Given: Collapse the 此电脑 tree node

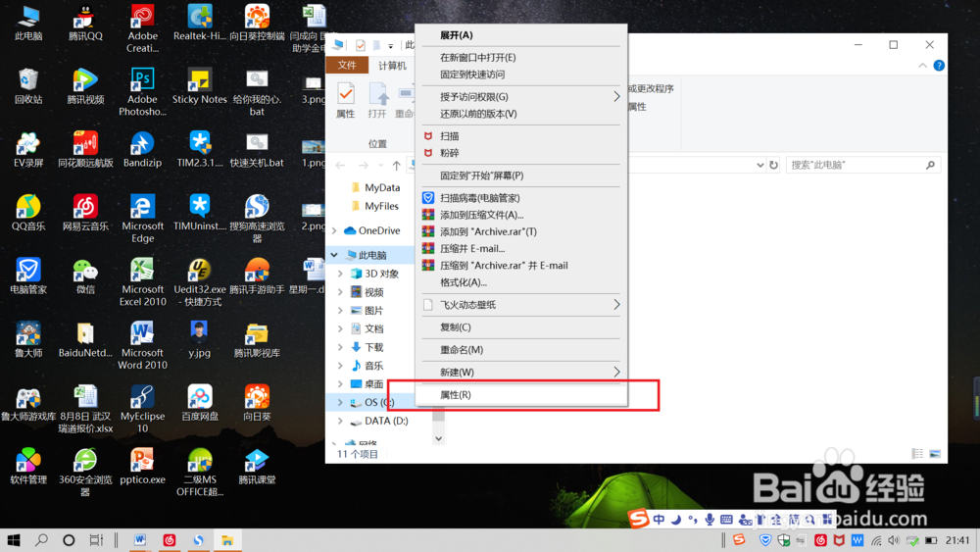Looking at the screenshot, I should coord(334,255).
